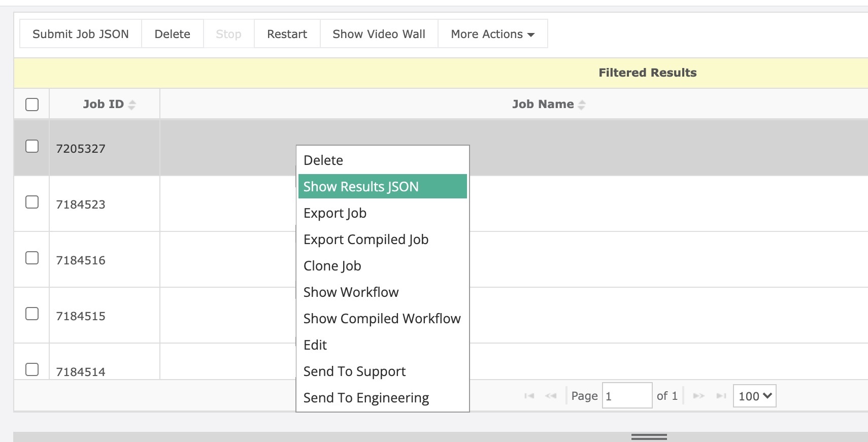The height and width of the screenshot is (442, 868).
Task: Click job ID 7184523 cell
Action: [105, 204]
